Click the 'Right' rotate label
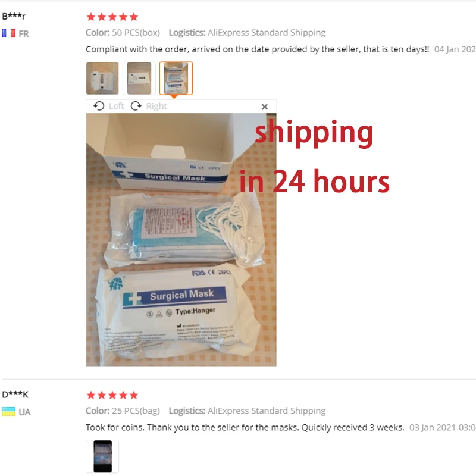The width and height of the screenshot is (476, 476). click(x=156, y=106)
